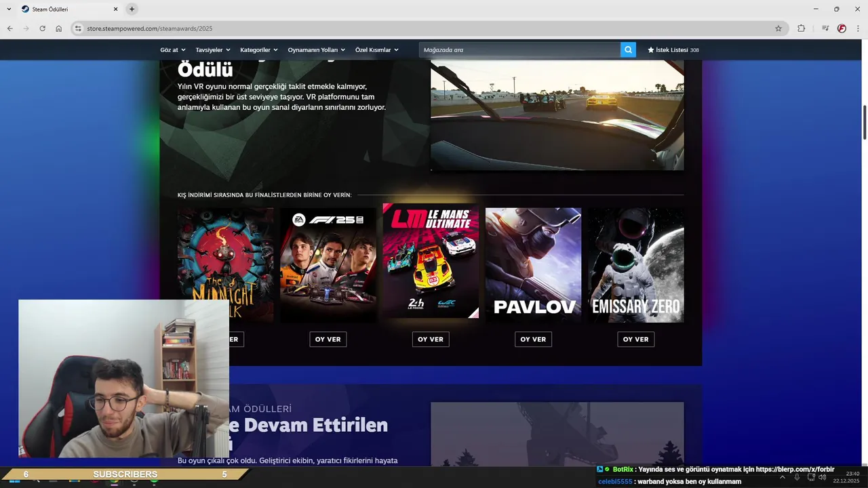This screenshot has width=868, height=488.
Task: Open a new browser tab
Action: coord(132,9)
